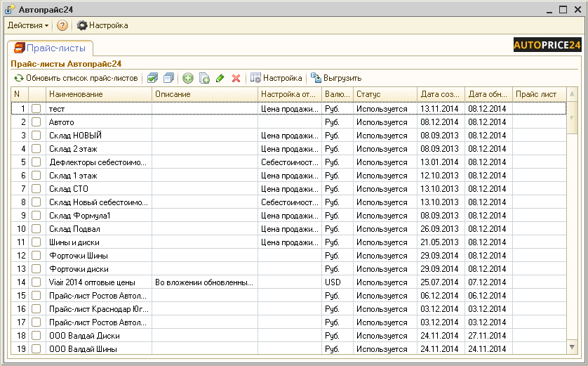Open Настройка in the top menu bar
The height and width of the screenshot is (366, 588).
[x=102, y=25]
